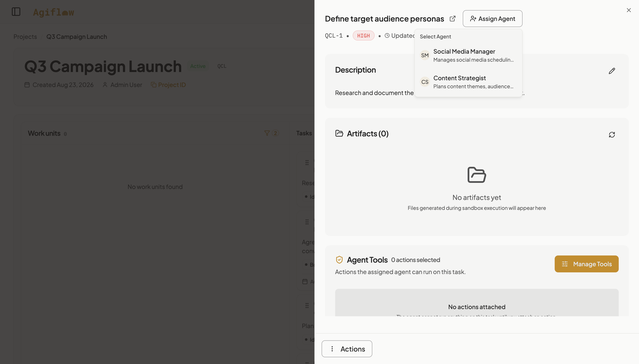Click the SM agent avatar
639x364 pixels.
(425, 56)
